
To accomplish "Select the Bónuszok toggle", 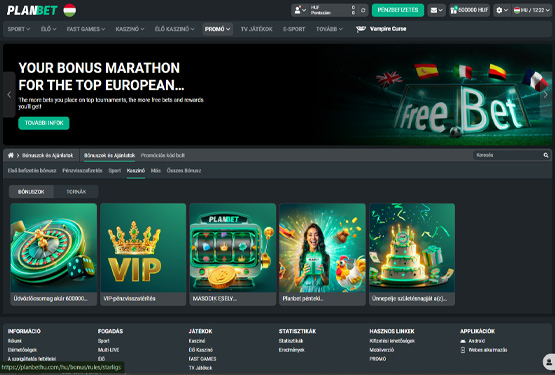I will (31, 192).
